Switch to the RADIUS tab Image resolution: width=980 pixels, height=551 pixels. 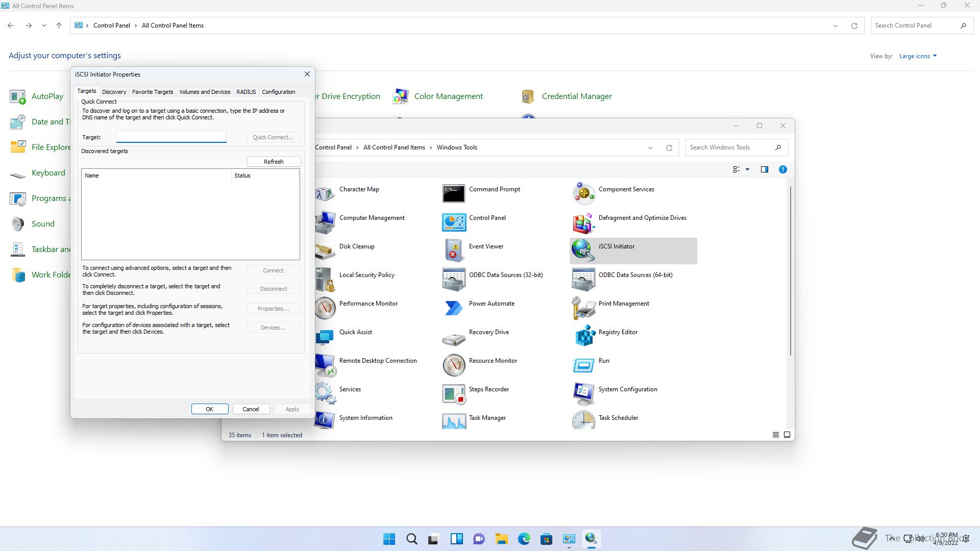(246, 92)
